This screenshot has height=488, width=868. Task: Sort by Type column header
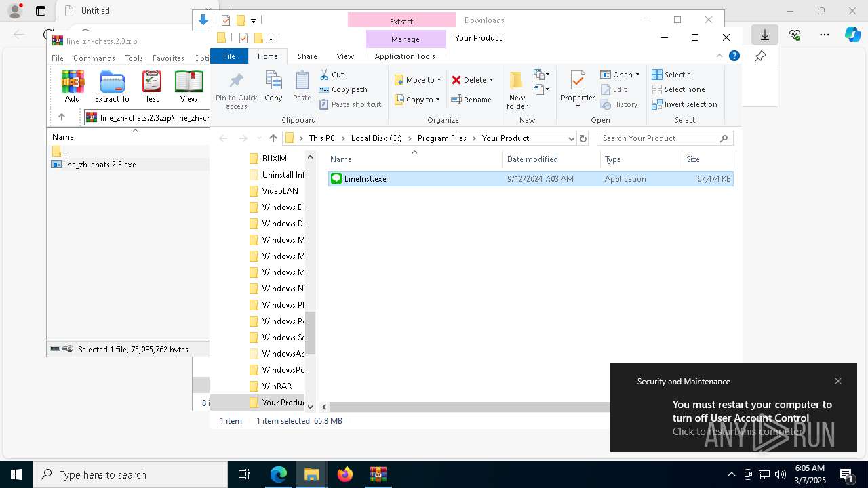pyautogui.click(x=642, y=159)
